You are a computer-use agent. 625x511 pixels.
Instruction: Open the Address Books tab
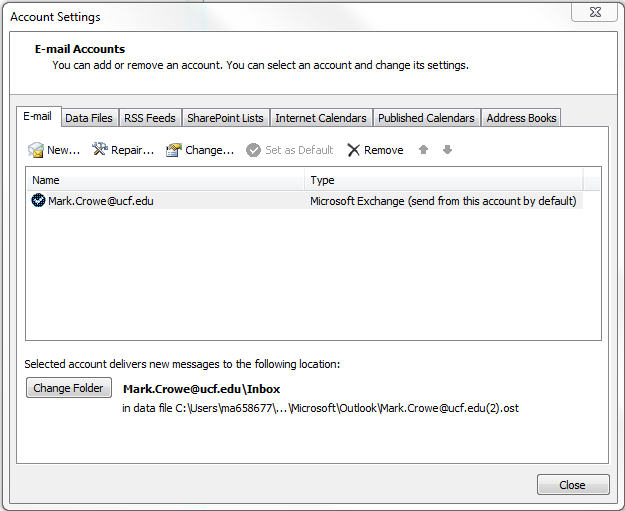coord(521,118)
